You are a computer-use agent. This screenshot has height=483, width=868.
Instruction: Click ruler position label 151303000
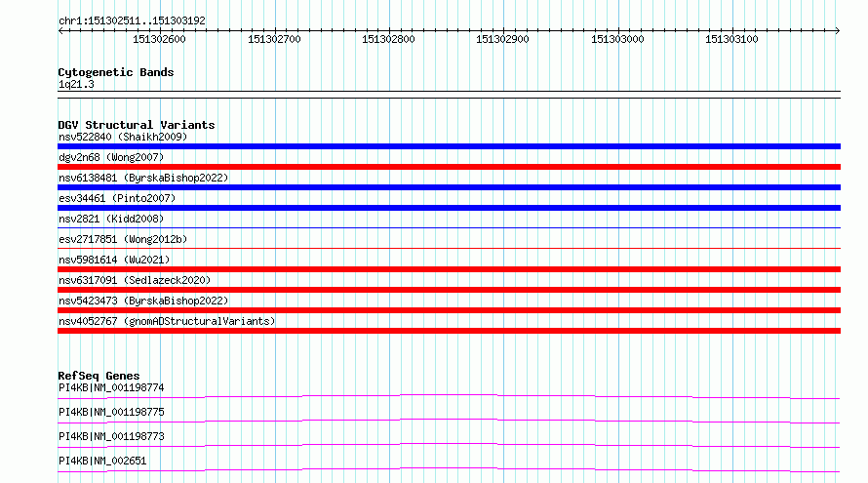click(617, 39)
